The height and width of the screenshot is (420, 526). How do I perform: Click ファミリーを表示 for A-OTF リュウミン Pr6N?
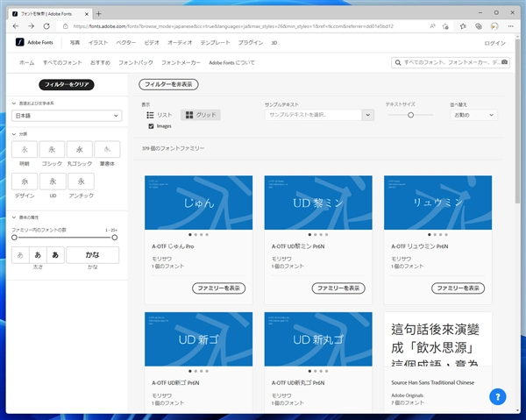click(x=458, y=288)
